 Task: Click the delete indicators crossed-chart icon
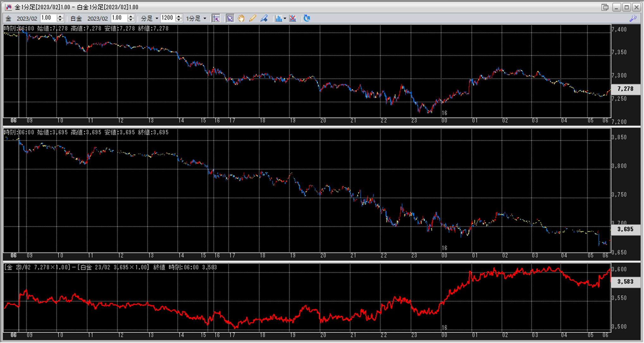coord(293,18)
